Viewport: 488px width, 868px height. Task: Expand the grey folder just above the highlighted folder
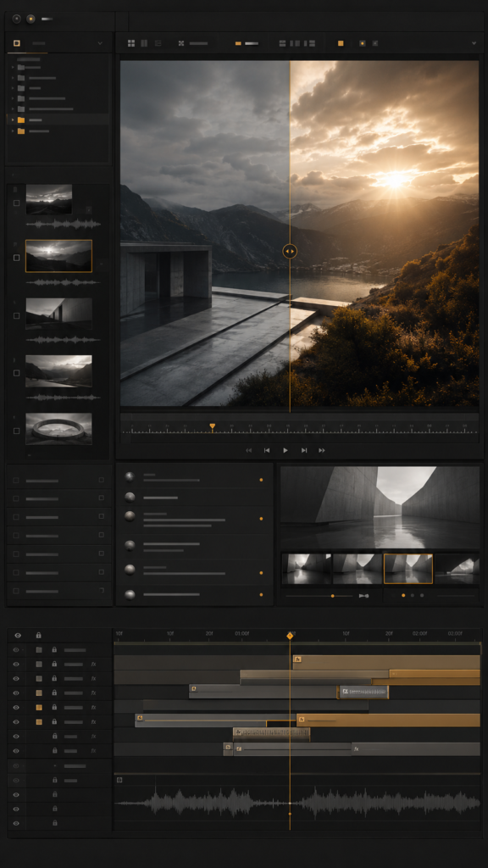tap(13, 109)
